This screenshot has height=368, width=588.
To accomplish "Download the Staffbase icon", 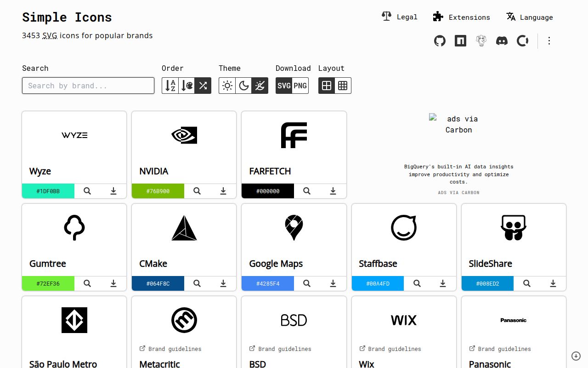I will tap(443, 283).
